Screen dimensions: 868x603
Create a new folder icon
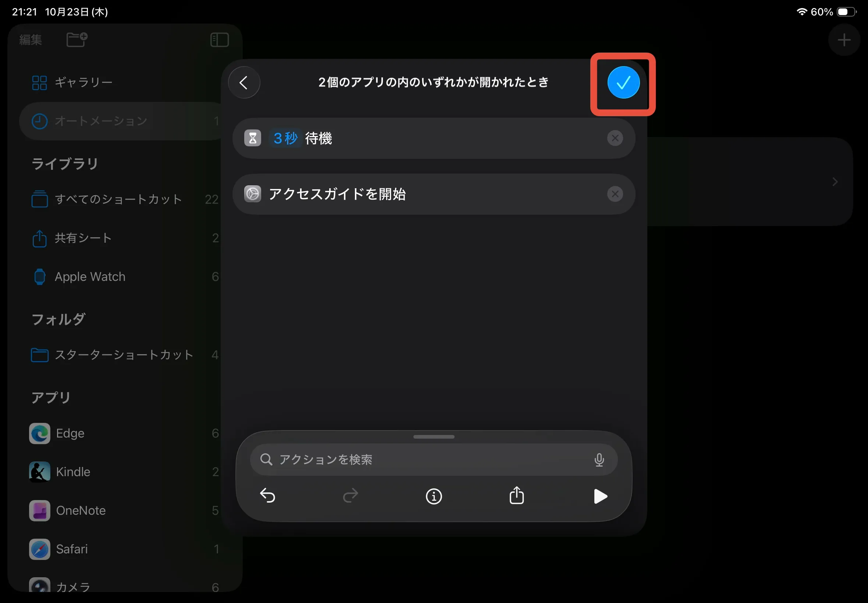coord(77,39)
